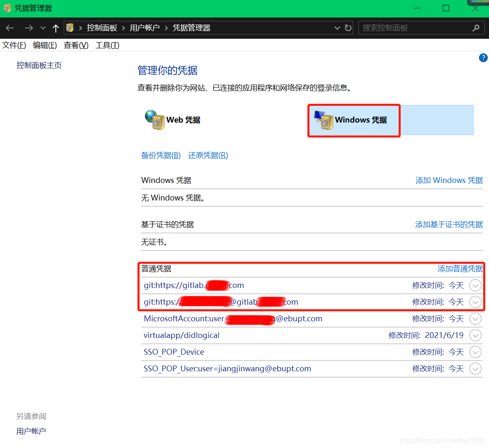The image size is (489, 448).
Task: Open the address bar history dropdown
Action: coord(337,28)
